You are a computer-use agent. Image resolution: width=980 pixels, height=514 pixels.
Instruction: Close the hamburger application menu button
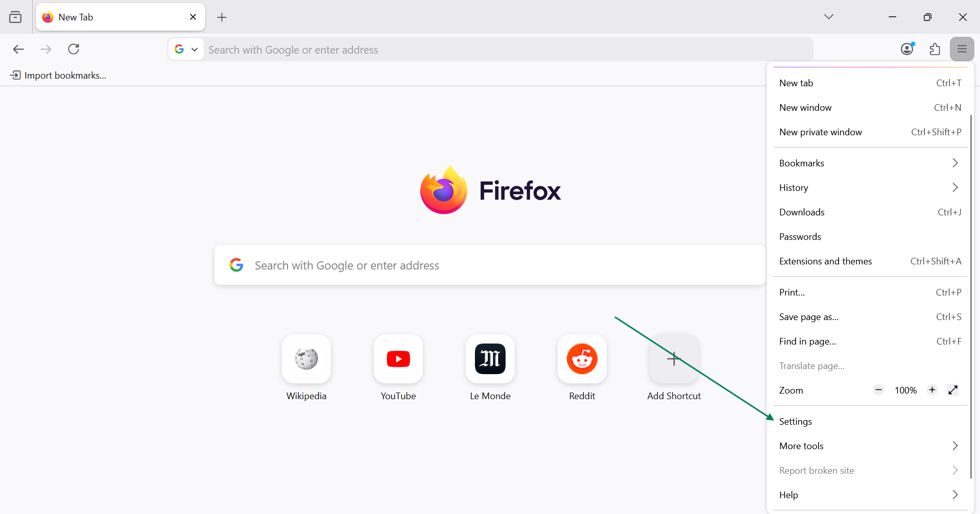(962, 49)
